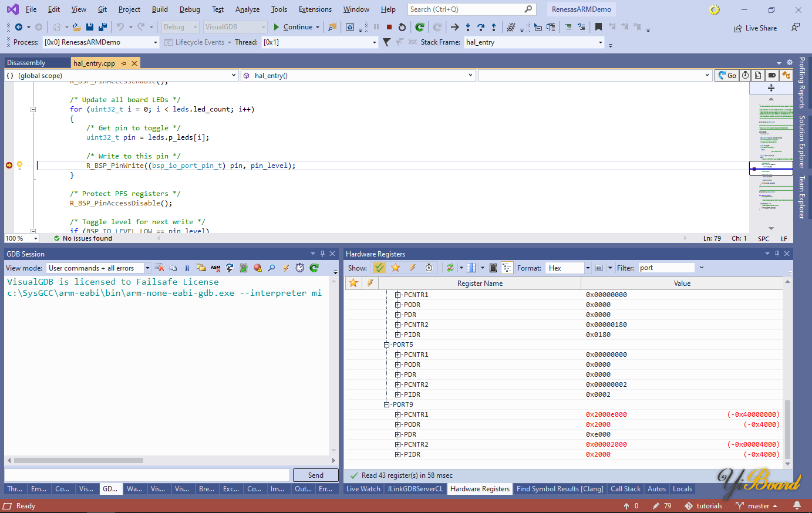812x513 pixels.
Task: Toggle the bookmark icon in the toolbar
Action: click(x=598, y=27)
